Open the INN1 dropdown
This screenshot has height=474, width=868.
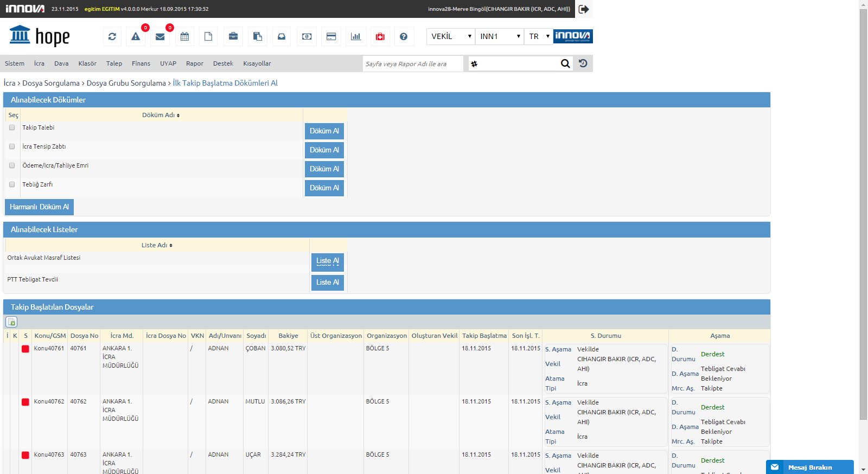click(500, 36)
